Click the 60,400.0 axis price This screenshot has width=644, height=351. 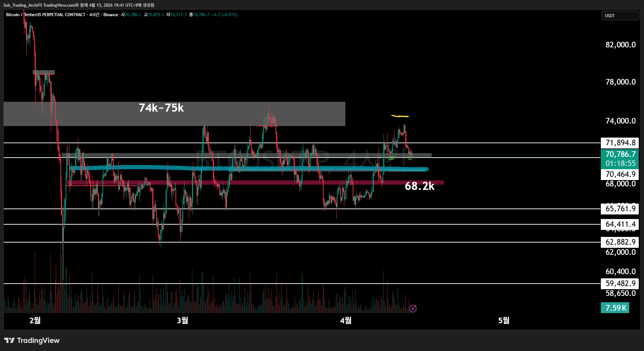pos(620,272)
